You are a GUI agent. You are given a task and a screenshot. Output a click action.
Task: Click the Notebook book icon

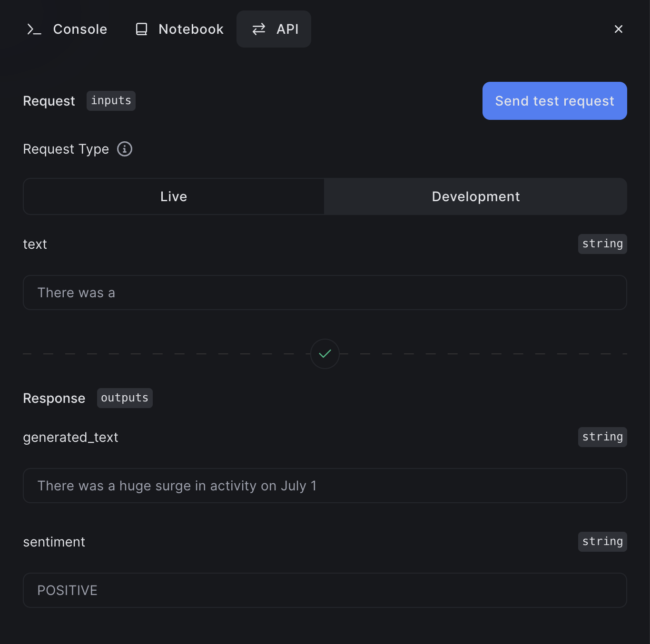[x=141, y=29]
